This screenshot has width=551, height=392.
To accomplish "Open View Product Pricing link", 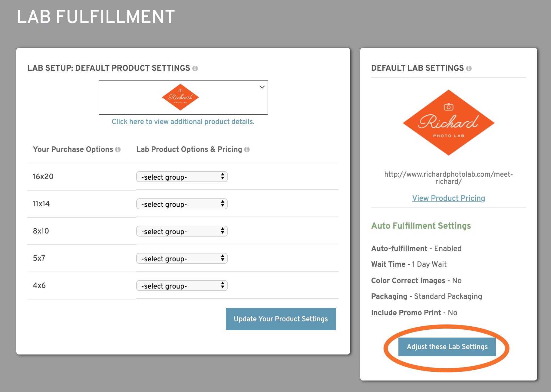I will (449, 198).
